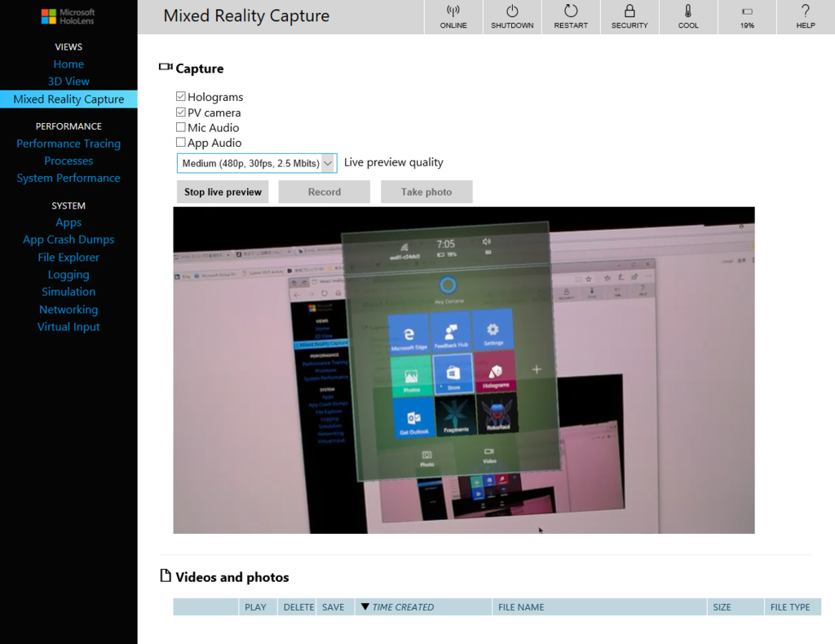Click the Take photo button
The height and width of the screenshot is (644, 835).
[426, 192]
